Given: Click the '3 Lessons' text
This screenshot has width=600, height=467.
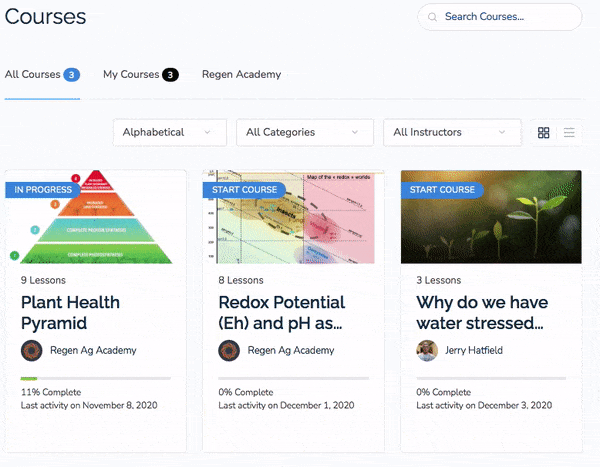Looking at the screenshot, I should (439, 280).
